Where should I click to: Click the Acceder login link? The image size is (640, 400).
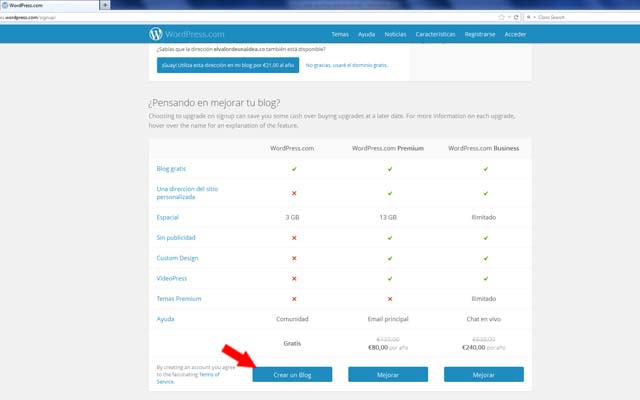point(516,34)
